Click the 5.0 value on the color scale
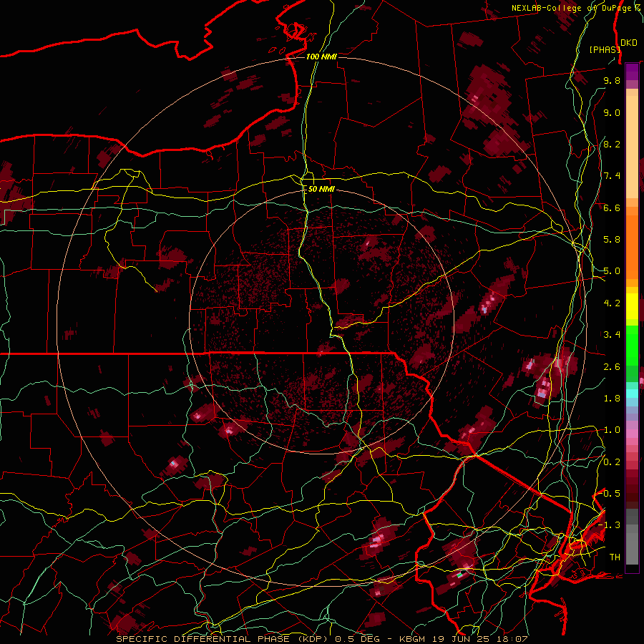 click(x=612, y=271)
